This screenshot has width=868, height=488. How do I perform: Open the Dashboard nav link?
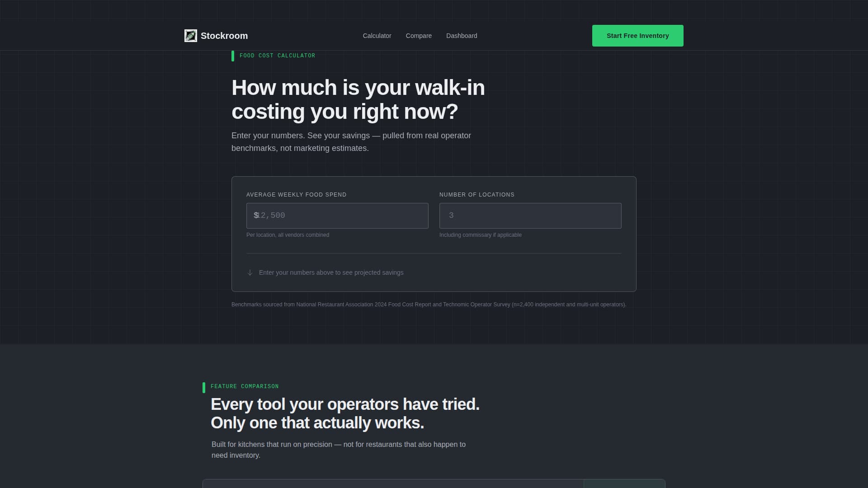tap(462, 36)
